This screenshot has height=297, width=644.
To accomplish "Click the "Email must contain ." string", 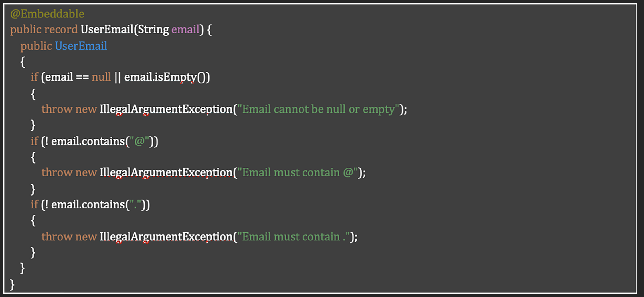I will click(x=294, y=237).
